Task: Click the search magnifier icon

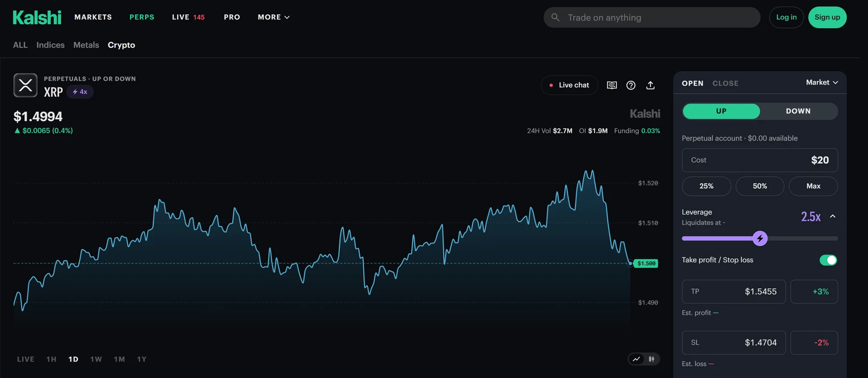Action: (556, 17)
